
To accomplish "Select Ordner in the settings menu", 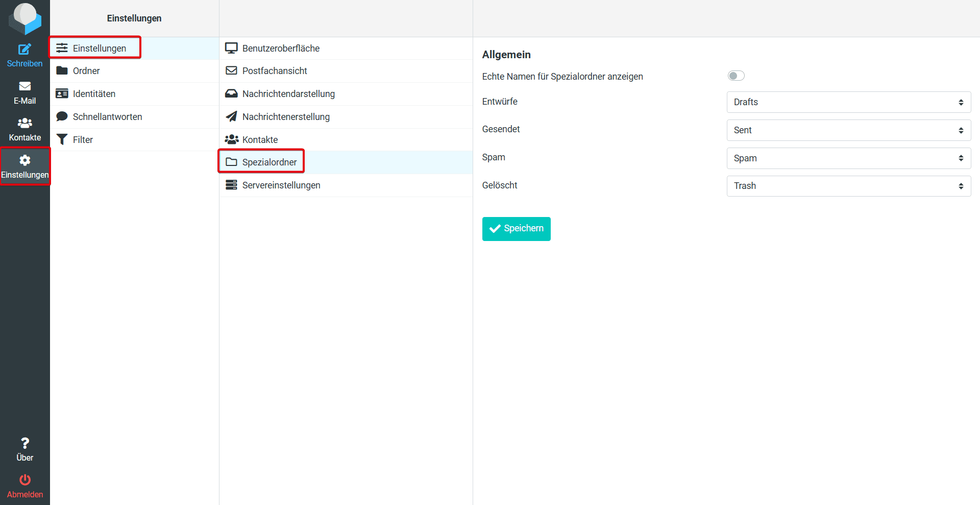I will tap(86, 71).
